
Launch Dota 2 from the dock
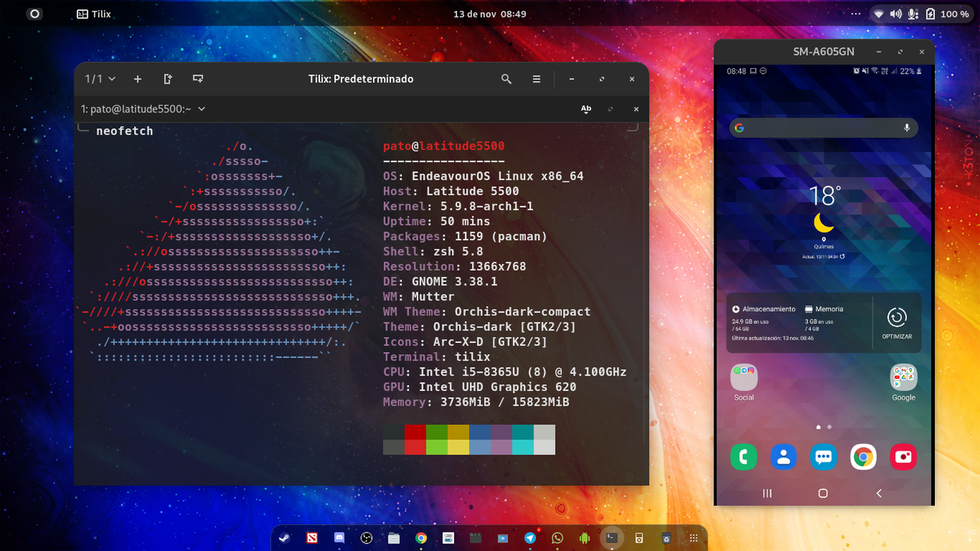point(312,538)
